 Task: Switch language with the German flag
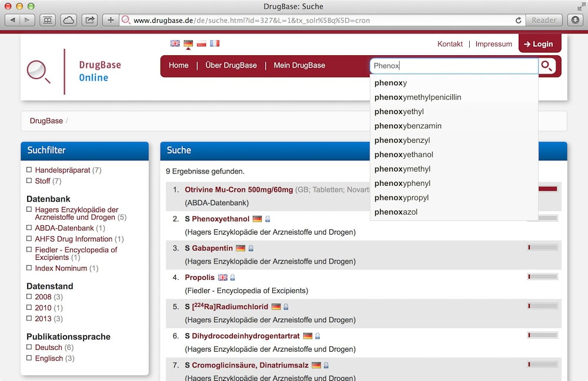(x=188, y=44)
